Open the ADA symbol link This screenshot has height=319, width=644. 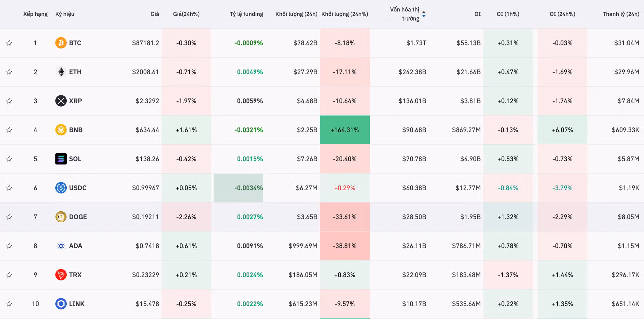tap(76, 246)
